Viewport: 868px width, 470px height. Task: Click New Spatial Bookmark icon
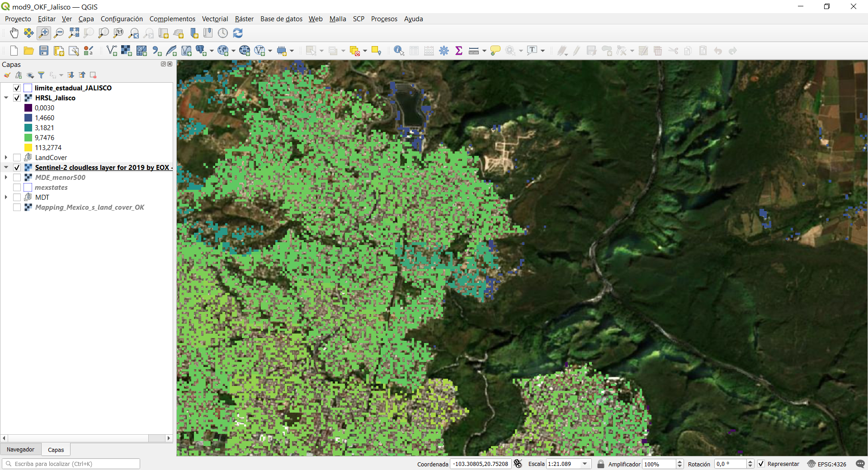(x=194, y=33)
